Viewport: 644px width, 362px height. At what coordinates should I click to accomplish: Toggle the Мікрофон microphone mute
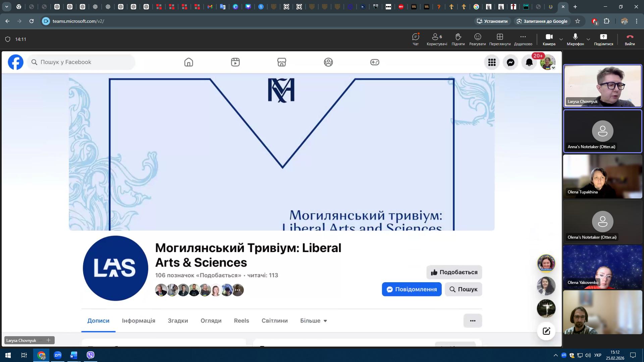(575, 39)
